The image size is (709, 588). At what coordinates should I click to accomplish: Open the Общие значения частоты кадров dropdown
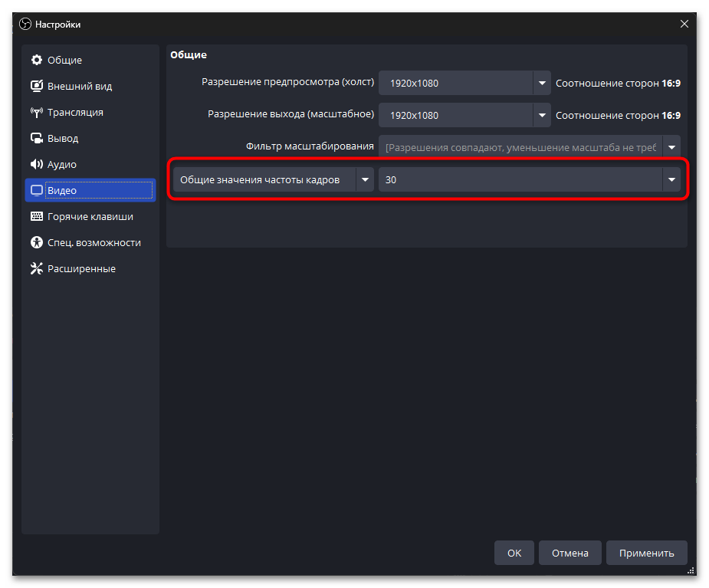click(x=365, y=180)
